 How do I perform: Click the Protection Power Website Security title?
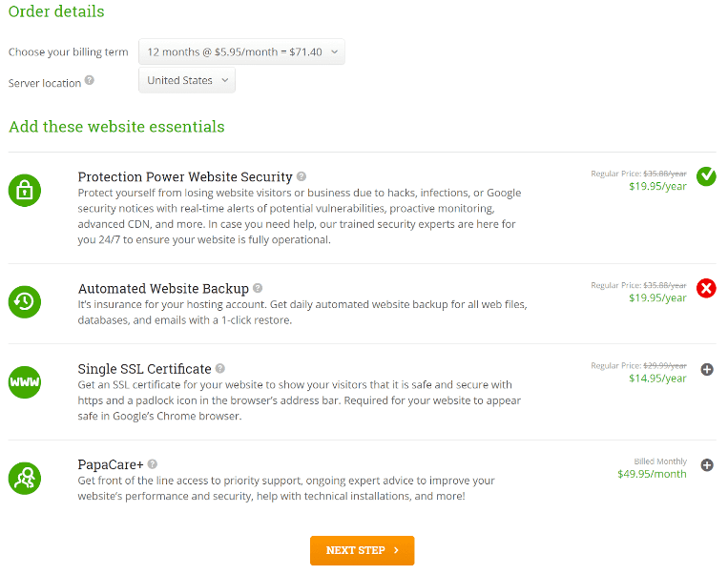(x=185, y=176)
